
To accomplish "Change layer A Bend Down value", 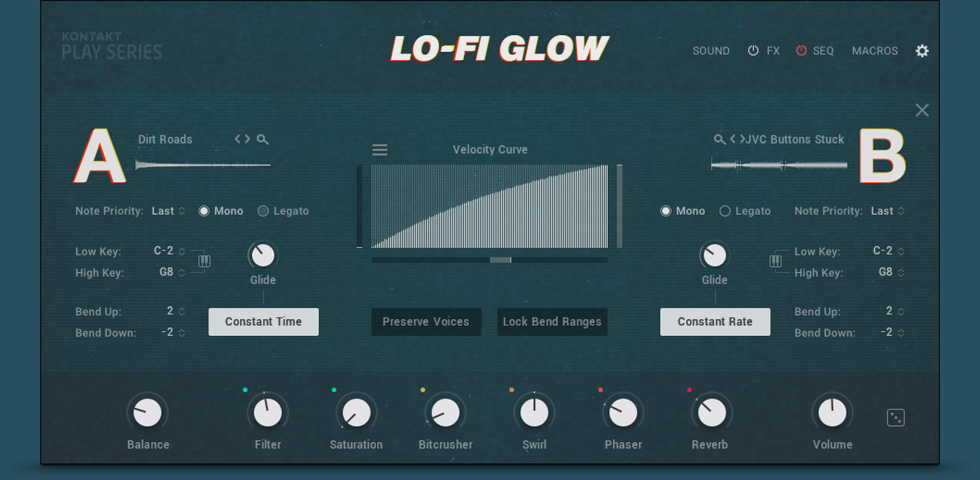I will [173, 332].
